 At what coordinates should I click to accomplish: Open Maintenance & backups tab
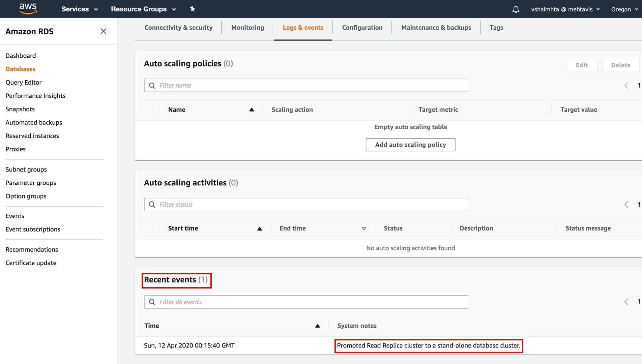[x=436, y=28]
